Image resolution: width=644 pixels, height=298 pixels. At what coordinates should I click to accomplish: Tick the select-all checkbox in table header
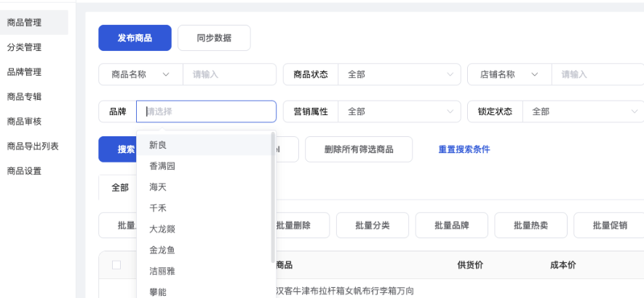tap(116, 265)
